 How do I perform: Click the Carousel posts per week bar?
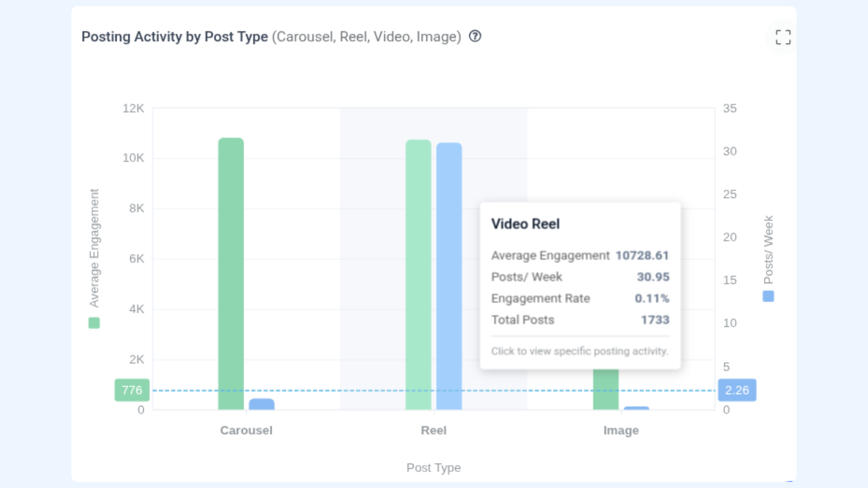[x=261, y=404]
